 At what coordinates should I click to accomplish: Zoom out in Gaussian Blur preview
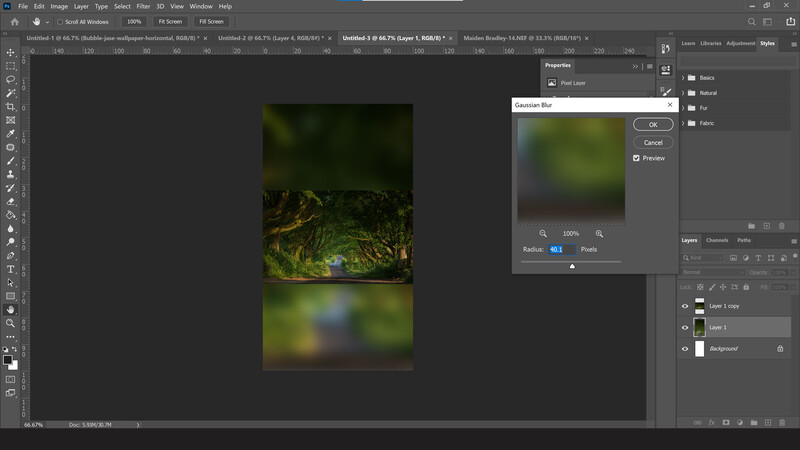pyautogui.click(x=543, y=234)
